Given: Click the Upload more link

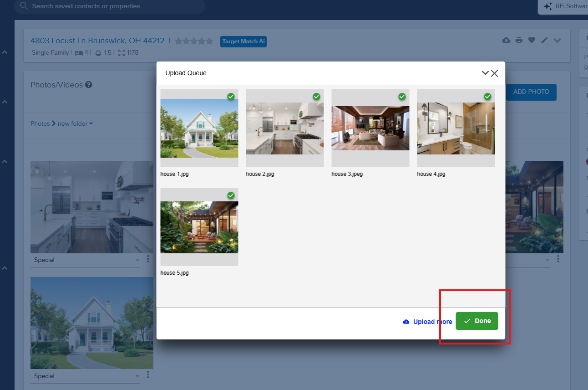Looking at the screenshot, I should click(x=427, y=322).
